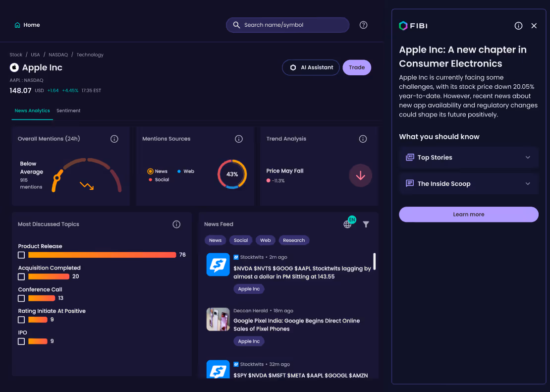
Task: Click the Home house icon
Action: click(17, 25)
